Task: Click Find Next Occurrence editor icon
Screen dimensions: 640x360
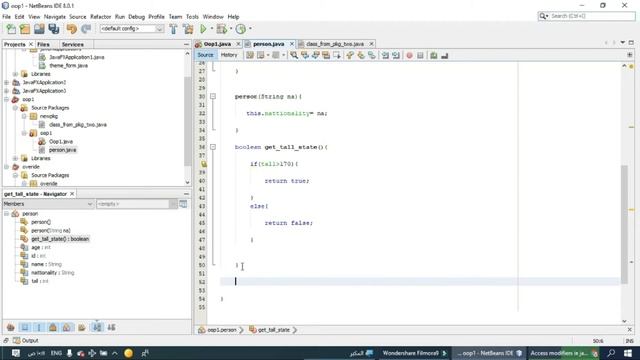Action: click(316, 55)
